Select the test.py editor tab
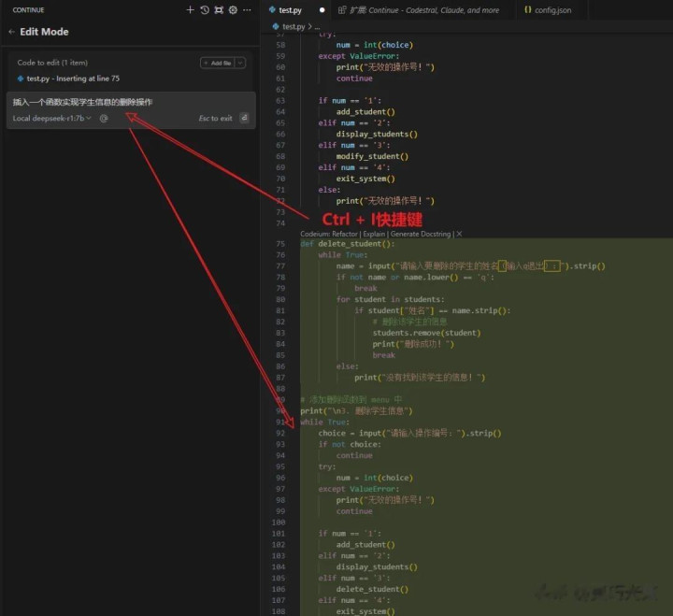 coord(289,10)
